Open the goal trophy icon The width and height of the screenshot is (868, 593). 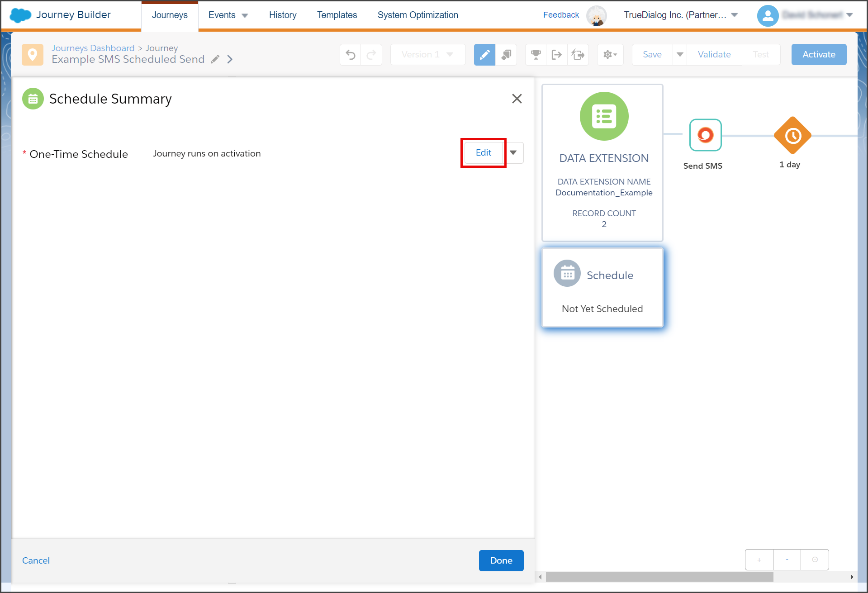tap(536, 55)
